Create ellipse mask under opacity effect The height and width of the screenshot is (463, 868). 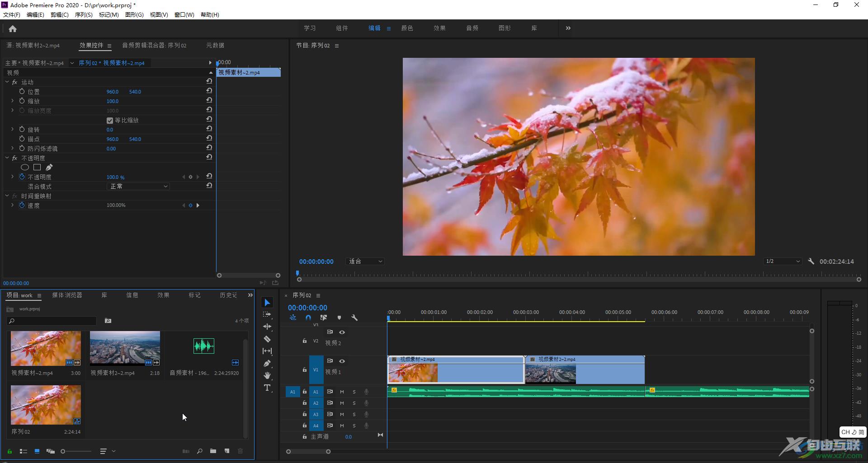point(25,167)
